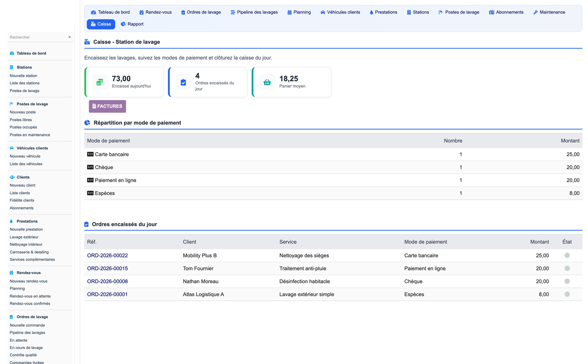Click the basket icon for Panier moyen
588x364 pixels.
[267, 82]
